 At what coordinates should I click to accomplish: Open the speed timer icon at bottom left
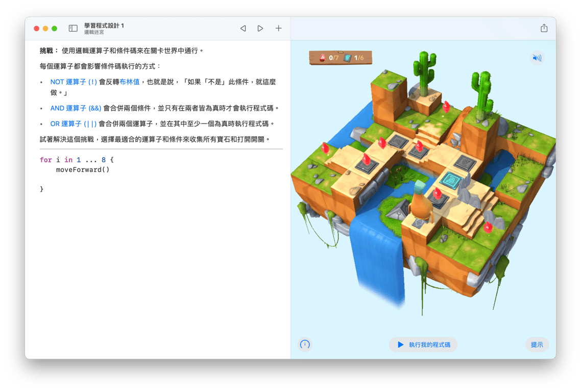point(305,345)
